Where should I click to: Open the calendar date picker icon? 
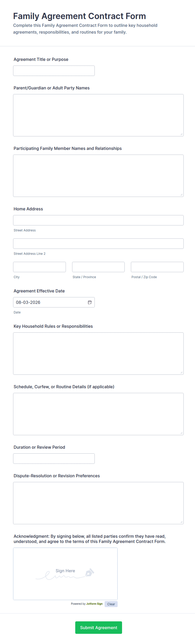(x=90, y=302)
